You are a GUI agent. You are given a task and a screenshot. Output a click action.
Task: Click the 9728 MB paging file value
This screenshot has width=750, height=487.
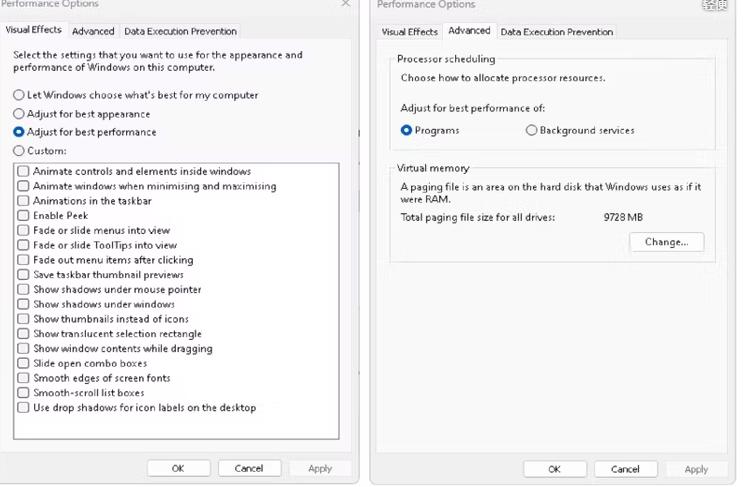(x=623, y=217)
